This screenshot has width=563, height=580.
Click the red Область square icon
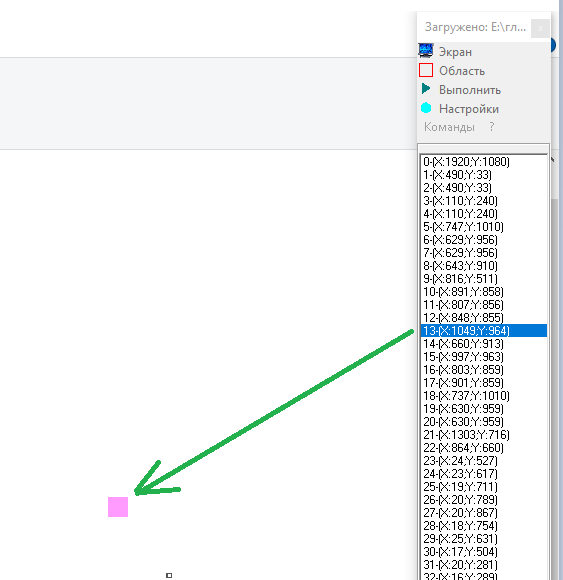click(426, 70)
